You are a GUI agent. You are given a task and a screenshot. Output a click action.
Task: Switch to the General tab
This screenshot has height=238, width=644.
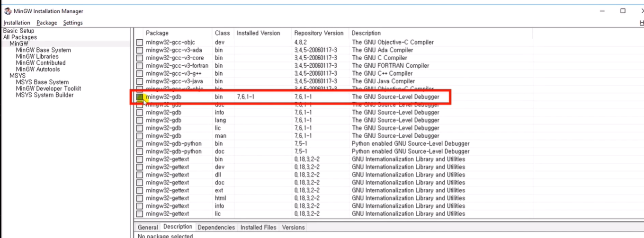[x=148, y=228]
